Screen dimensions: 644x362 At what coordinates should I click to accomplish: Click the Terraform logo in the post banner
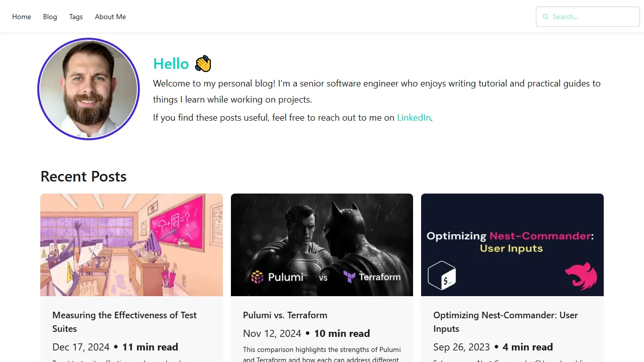click(x=349, y=276)
